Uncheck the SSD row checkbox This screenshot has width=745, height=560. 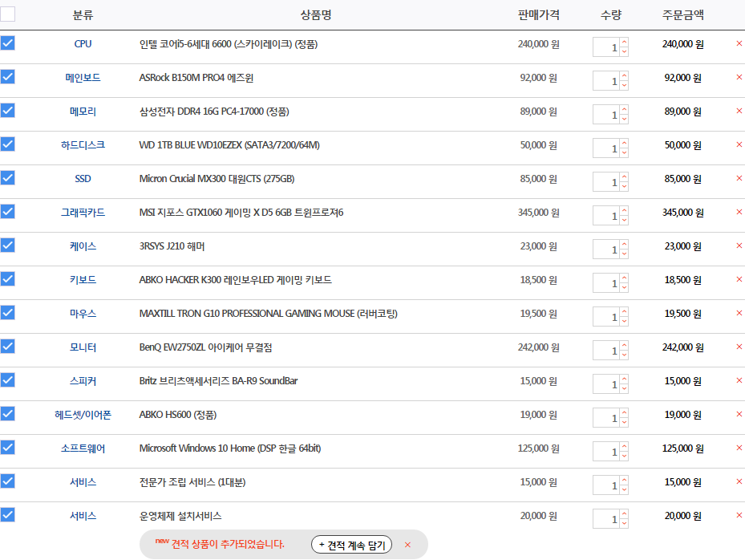tap(7, 178)
